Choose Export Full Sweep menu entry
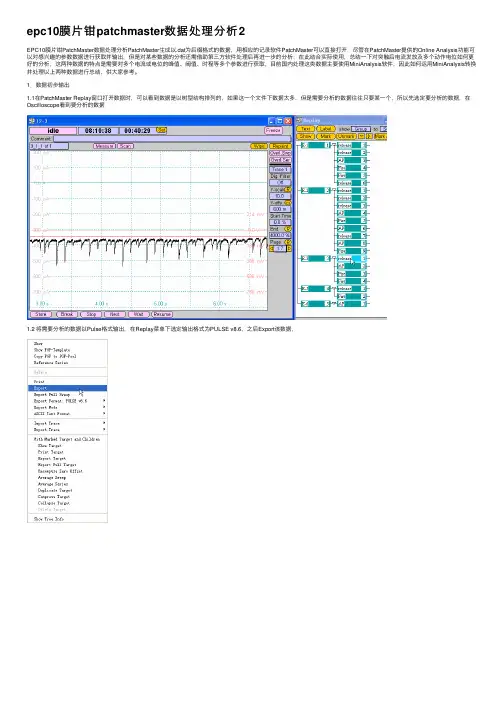Viewport: 504px width, 713px height. [67, 395]
